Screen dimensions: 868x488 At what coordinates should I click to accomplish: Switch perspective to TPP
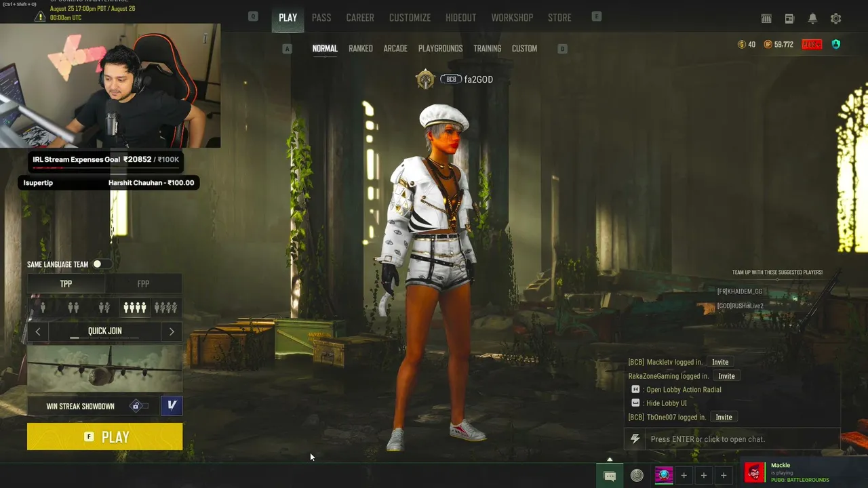coord(66,284)
